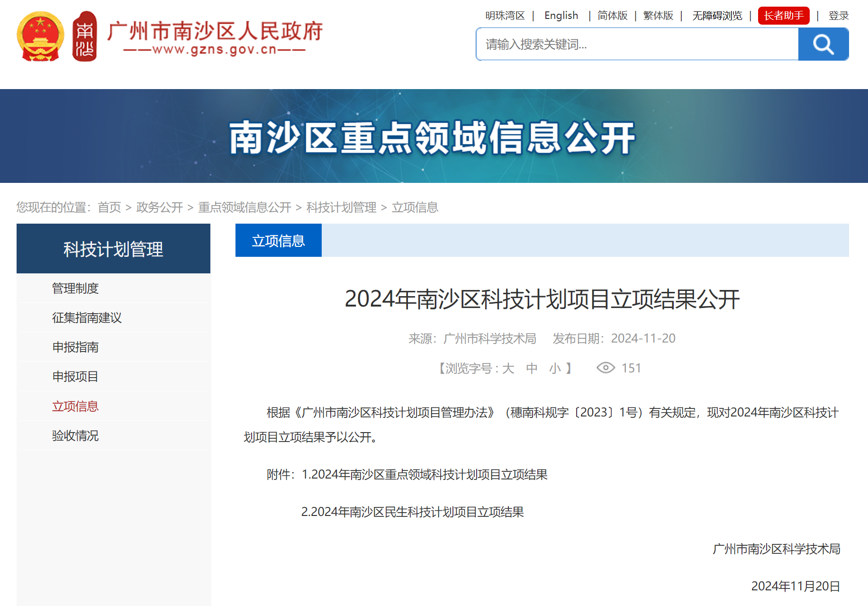Viewport: 868px width, 606px height.
Task: Click the red Nansha seal logo
Action: [84, 37]
